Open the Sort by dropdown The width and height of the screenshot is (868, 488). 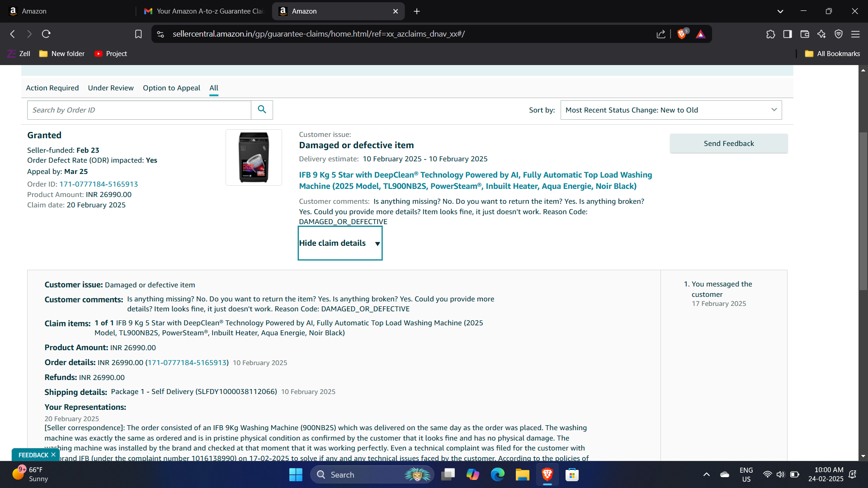671,110
